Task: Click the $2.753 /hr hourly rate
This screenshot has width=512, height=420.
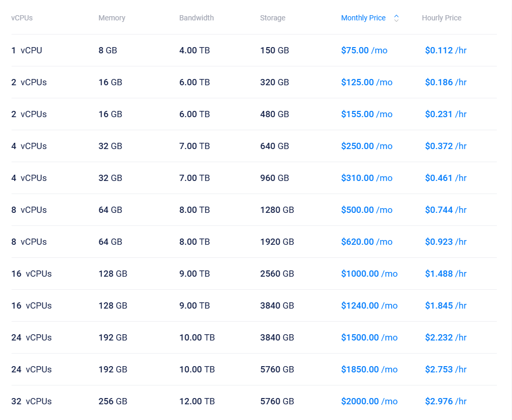Action: pyautogui.click(x=446, y=370)
